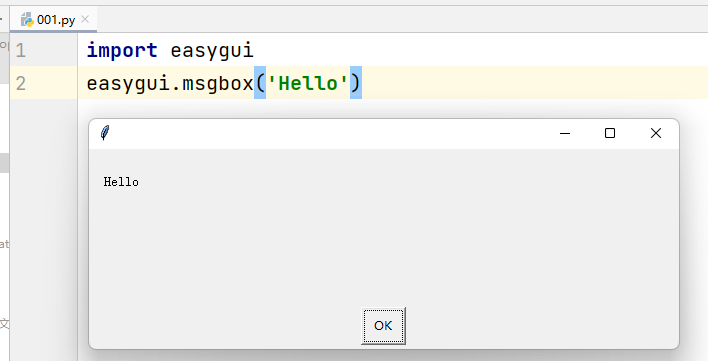Click line number 1 in the gutter
The image size is (708, 361).
point(20,50)
